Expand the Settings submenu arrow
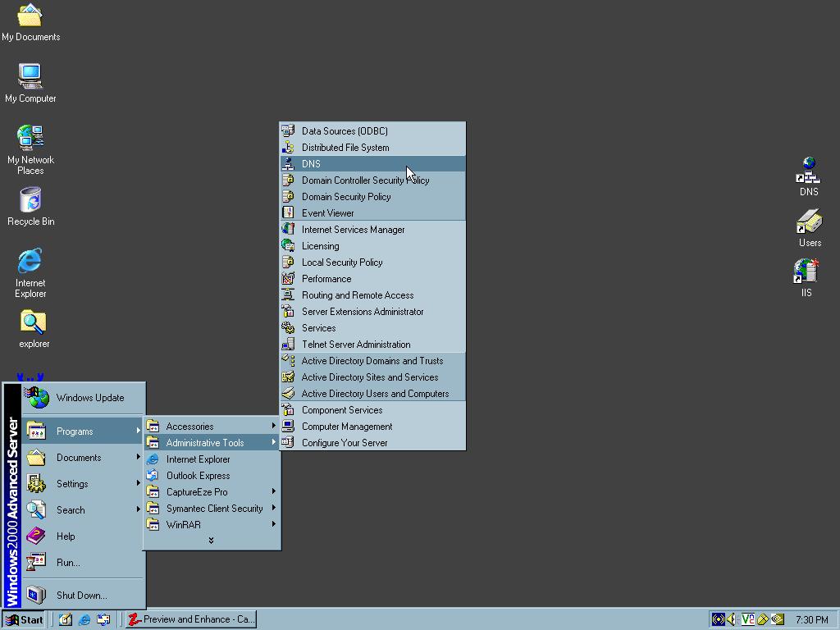 (x=138, y=483)
